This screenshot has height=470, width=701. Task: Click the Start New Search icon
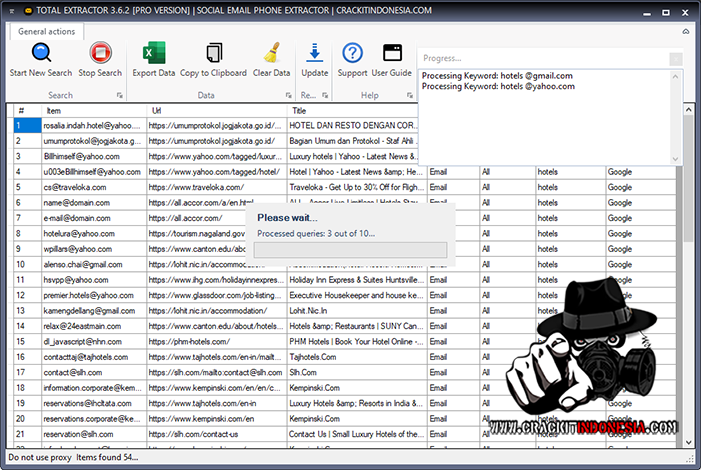point(40,54)
